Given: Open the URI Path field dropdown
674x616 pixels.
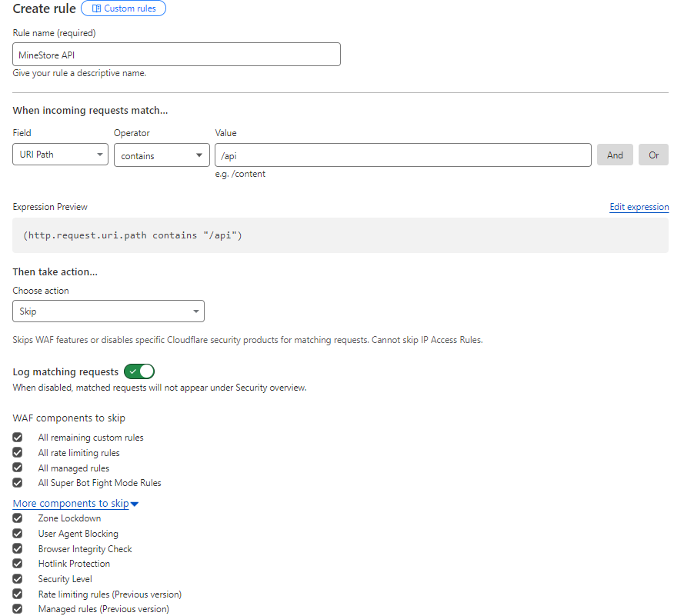Looking at the screenshot, I should pos(60,154).
